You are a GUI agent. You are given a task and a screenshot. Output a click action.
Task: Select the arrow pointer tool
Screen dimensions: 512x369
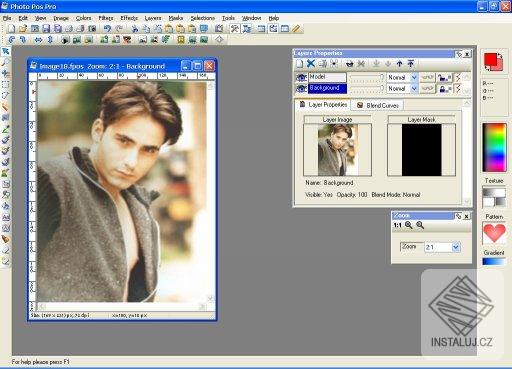coord(6,51)
